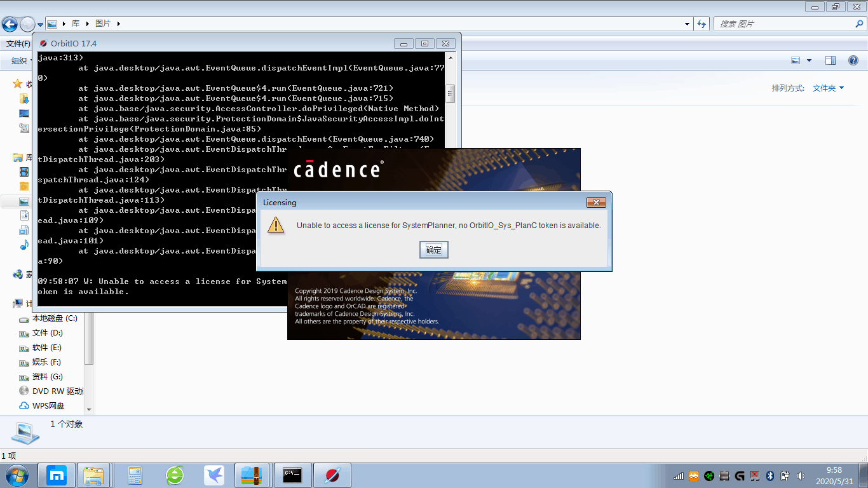The width and height of the screenshot is (868, 488).
Task: Open the Razer Synapse tray icon
Action: click(709, 476)
